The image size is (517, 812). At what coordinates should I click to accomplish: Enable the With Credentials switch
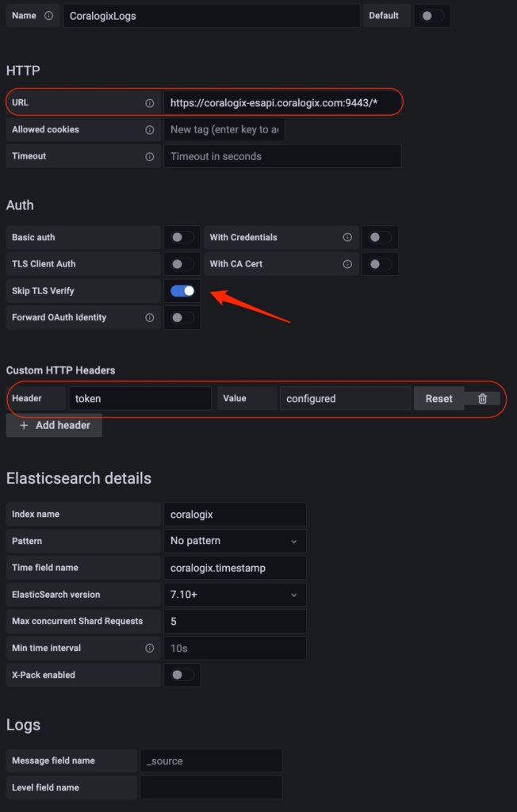(x=380, y=237)
